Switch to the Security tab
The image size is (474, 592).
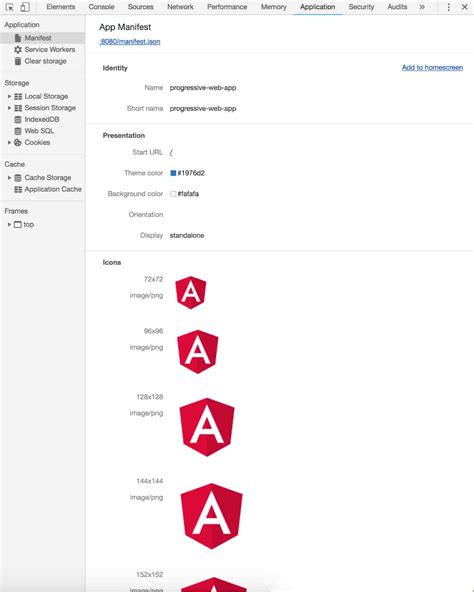click(361, 7)
